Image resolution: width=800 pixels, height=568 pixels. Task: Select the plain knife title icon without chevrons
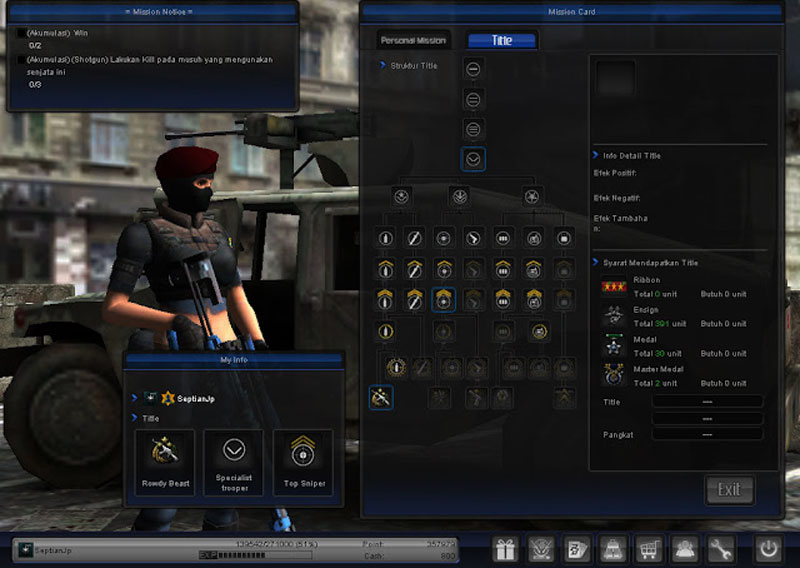click(x=414, y=238)
